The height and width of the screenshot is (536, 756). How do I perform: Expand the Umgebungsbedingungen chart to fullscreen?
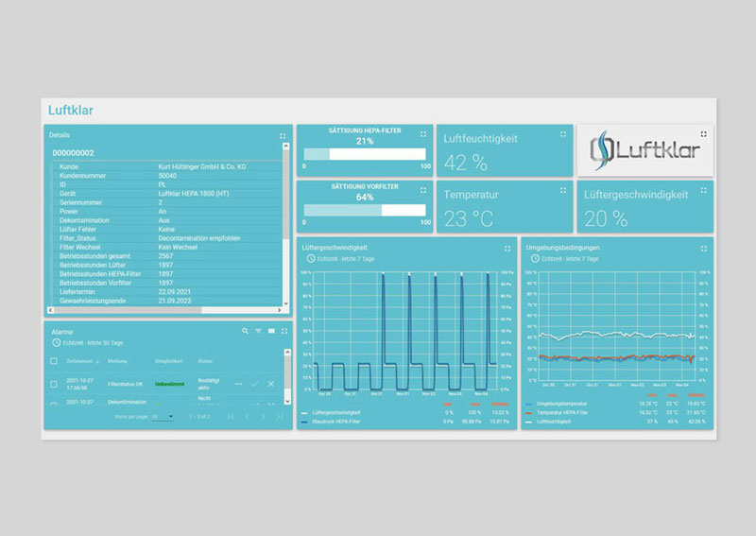tap(703, 249)
